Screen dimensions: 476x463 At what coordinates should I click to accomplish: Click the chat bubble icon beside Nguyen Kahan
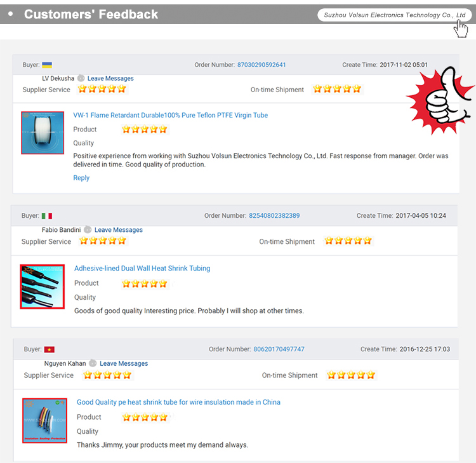point(93,363)
